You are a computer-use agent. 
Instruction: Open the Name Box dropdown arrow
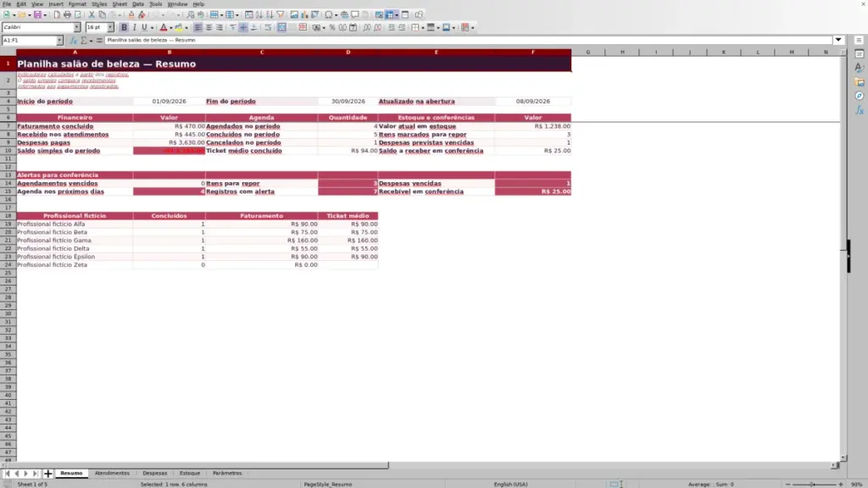(x=59, y=41)
